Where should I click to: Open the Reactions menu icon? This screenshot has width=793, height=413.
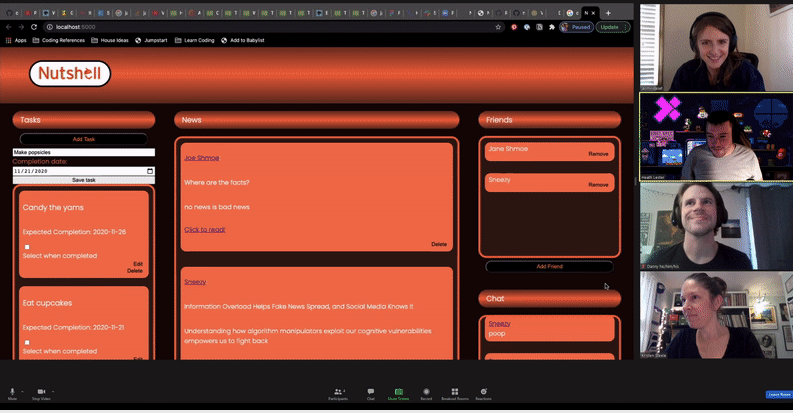coord(483,392)
